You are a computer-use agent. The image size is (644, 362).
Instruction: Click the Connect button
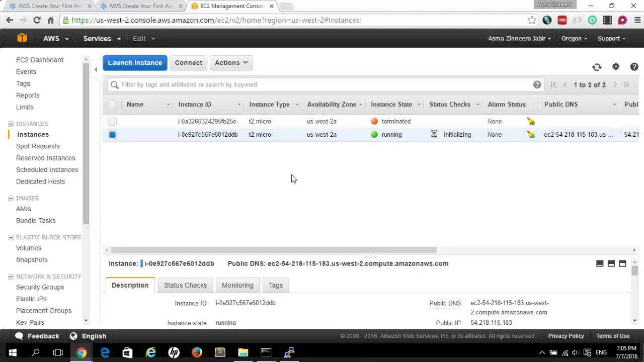coord(189,63)
